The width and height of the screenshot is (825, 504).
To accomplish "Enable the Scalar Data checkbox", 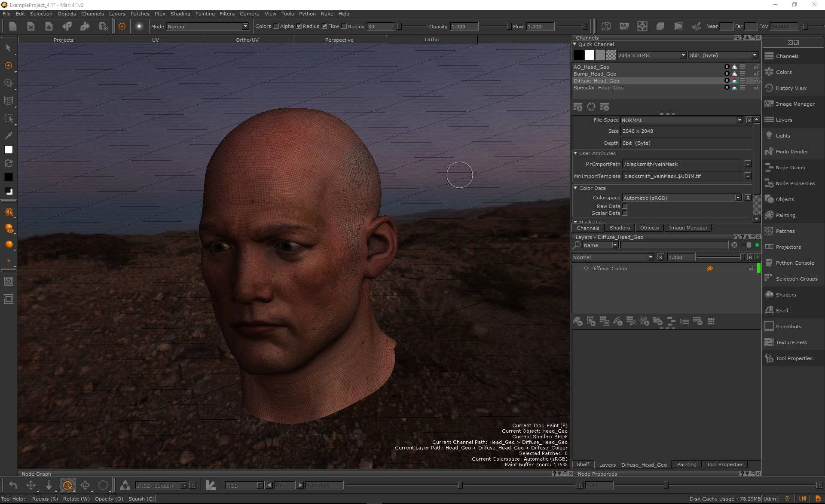I will pos(625,213).
